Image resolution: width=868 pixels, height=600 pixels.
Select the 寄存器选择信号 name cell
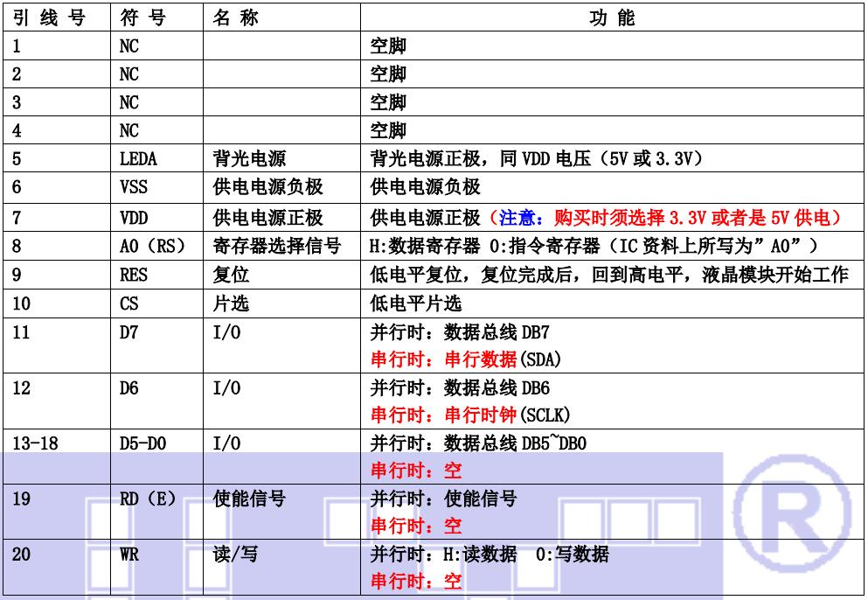point(276,246)
